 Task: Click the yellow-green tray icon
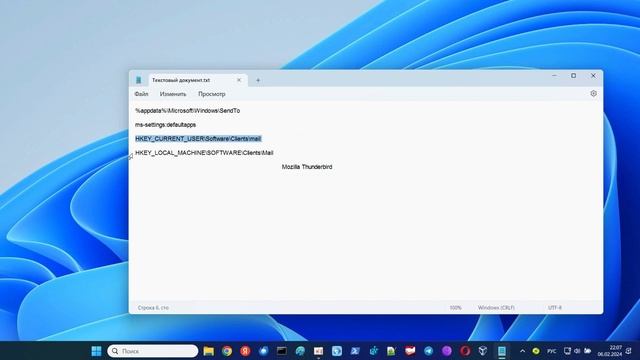(x=536, y=351)
